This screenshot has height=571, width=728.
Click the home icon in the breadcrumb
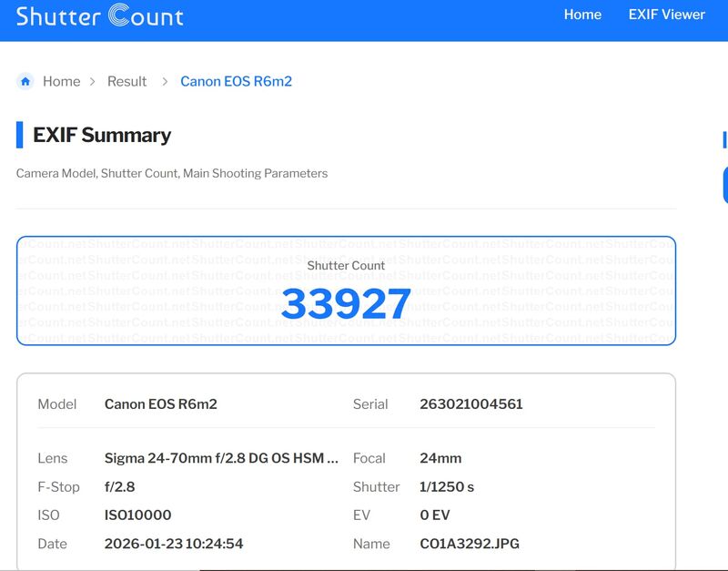(25, 81)
